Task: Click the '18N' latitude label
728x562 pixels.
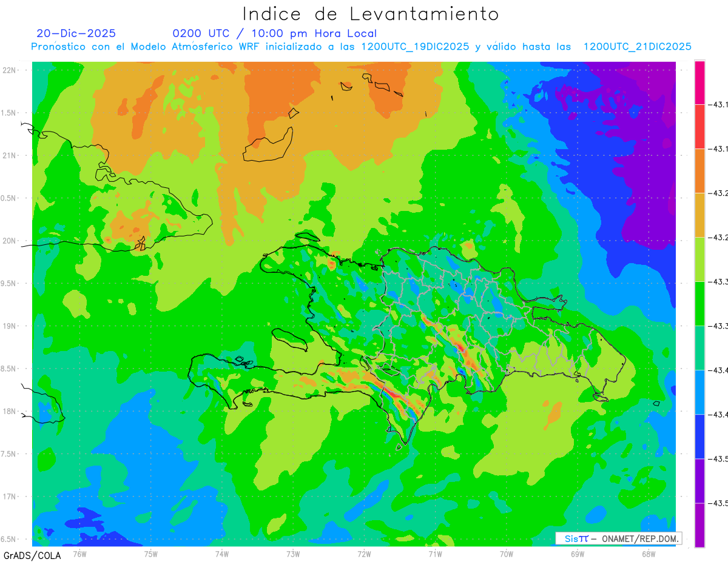Action: click(10, 411)
